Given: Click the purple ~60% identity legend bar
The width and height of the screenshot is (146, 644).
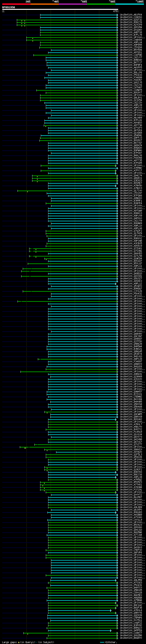Looking at the screenshot, I should 73,4.
